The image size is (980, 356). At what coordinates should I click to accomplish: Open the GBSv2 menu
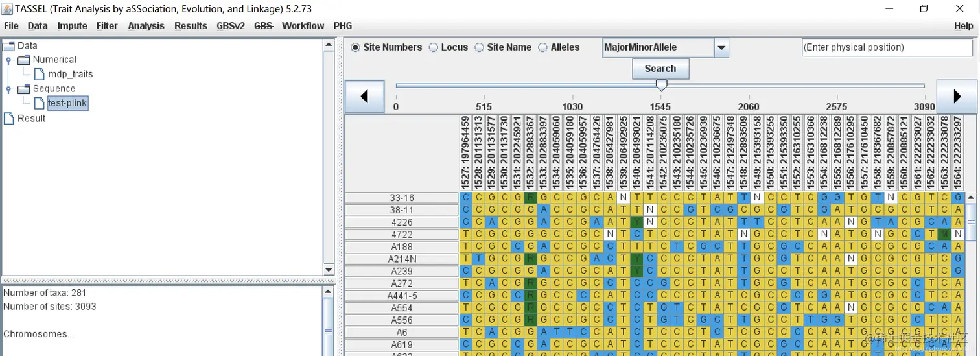pos(231,26)
